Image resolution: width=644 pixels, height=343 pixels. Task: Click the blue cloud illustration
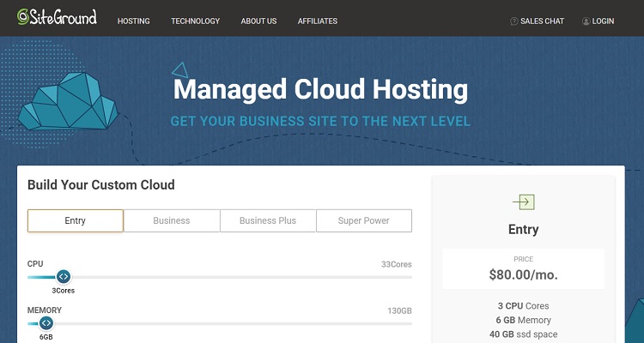point(68,102)
